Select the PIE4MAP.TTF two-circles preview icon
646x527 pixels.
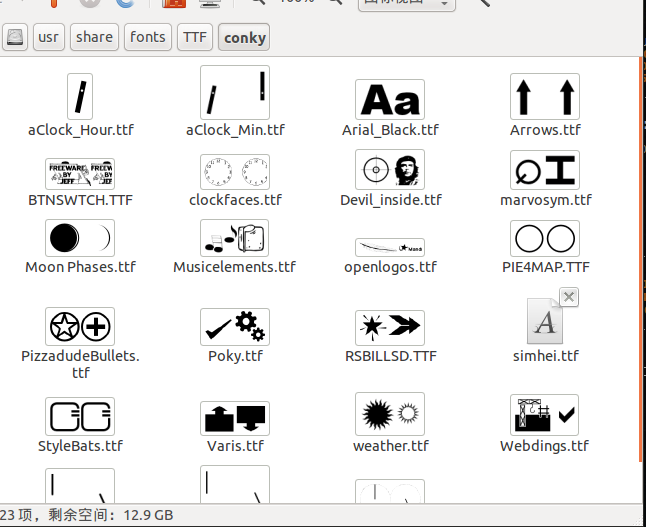click(545, 238)
